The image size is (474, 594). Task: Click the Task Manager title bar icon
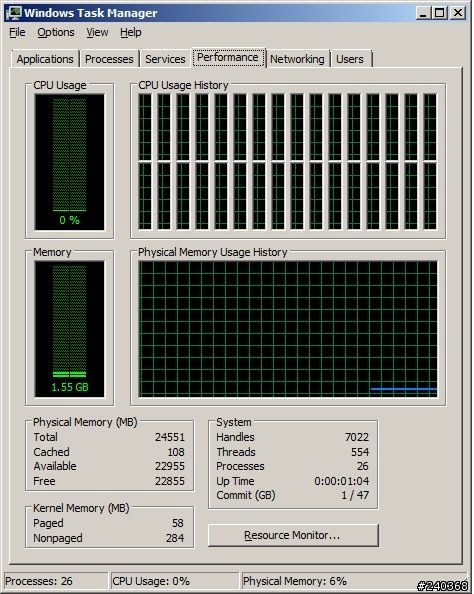pos(14,13)
